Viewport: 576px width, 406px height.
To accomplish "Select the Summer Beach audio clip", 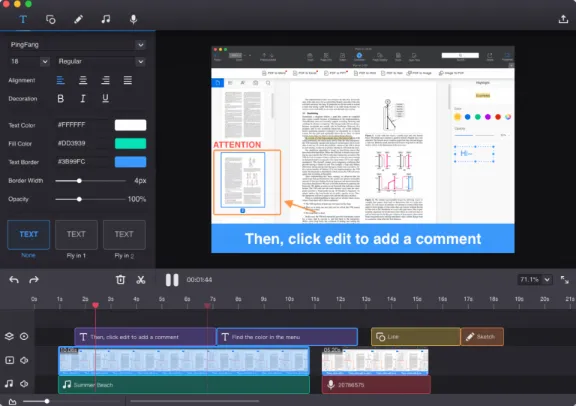I will (x=184, y=385).
